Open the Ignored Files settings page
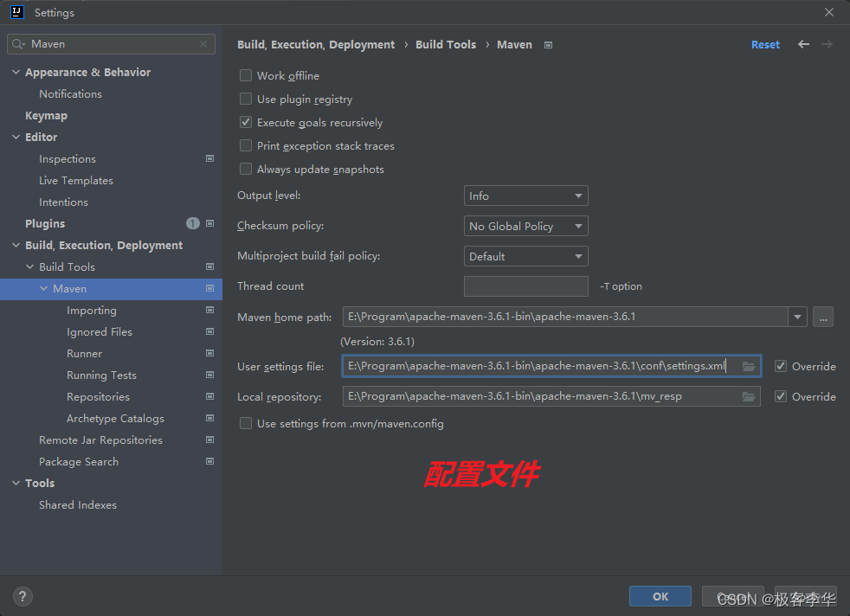 100,331
